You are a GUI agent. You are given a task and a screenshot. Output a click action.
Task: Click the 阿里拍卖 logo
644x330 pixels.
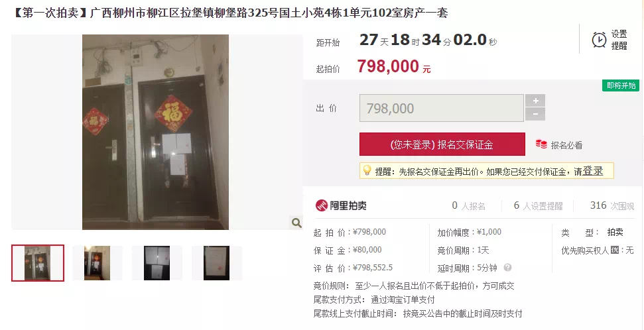[x=340, y=205]
